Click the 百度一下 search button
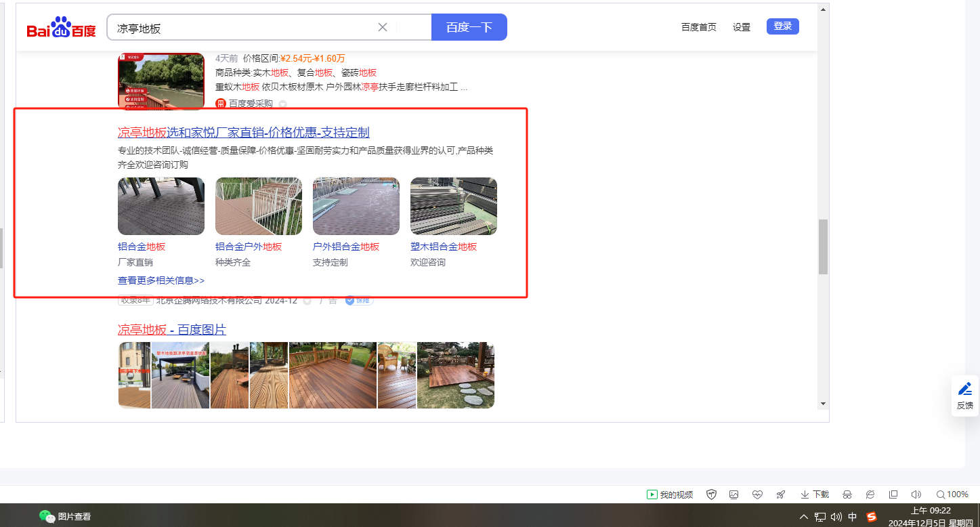This screenshot has width=980, height=527. coord(469,27)
